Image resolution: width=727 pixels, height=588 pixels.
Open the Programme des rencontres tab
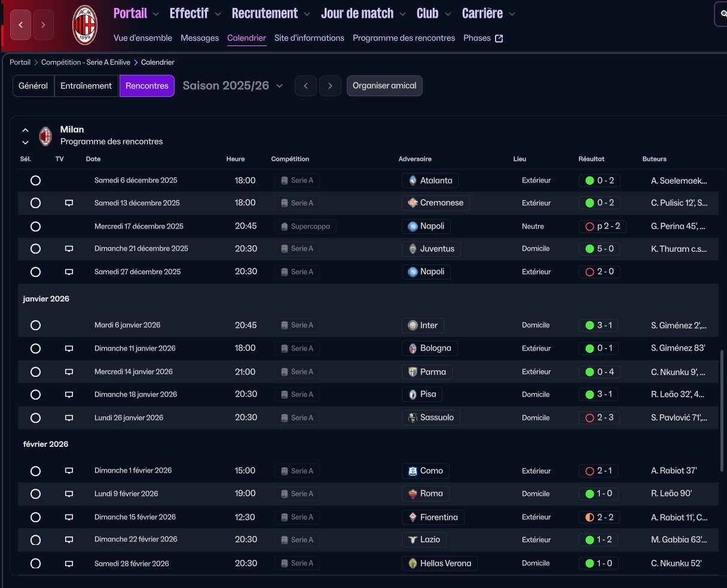point(404,38)
